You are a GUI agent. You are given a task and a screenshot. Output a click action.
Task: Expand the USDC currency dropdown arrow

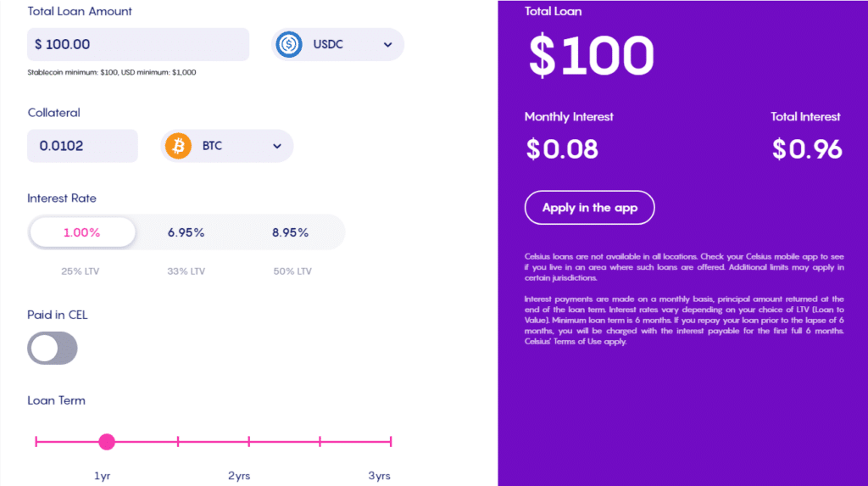pyautogui.click(x=387, y=45)
